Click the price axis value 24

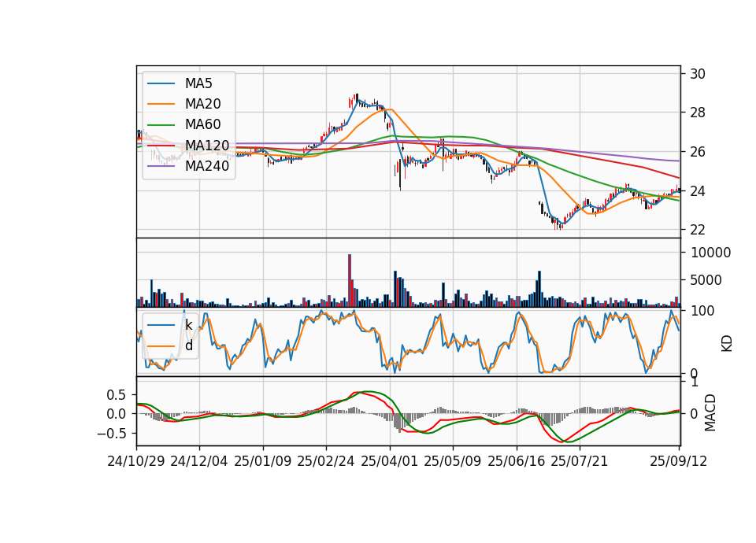pos(698,191)
